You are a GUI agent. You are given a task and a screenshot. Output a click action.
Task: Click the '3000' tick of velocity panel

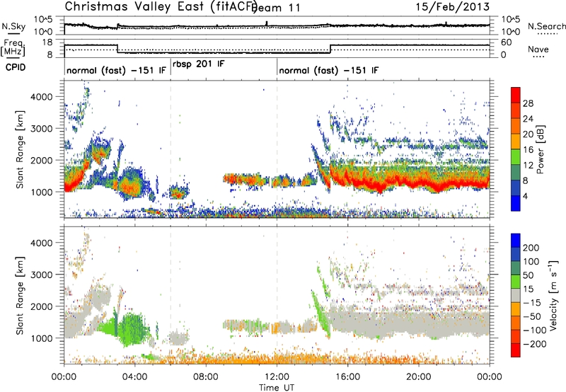tap(42, 275)
